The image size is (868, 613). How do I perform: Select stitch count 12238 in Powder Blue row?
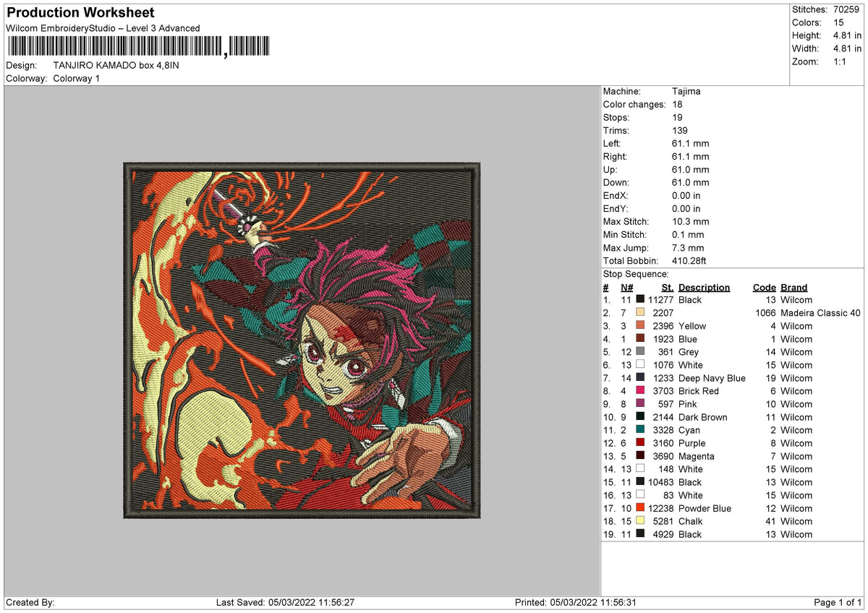click(x=661, y=508)
